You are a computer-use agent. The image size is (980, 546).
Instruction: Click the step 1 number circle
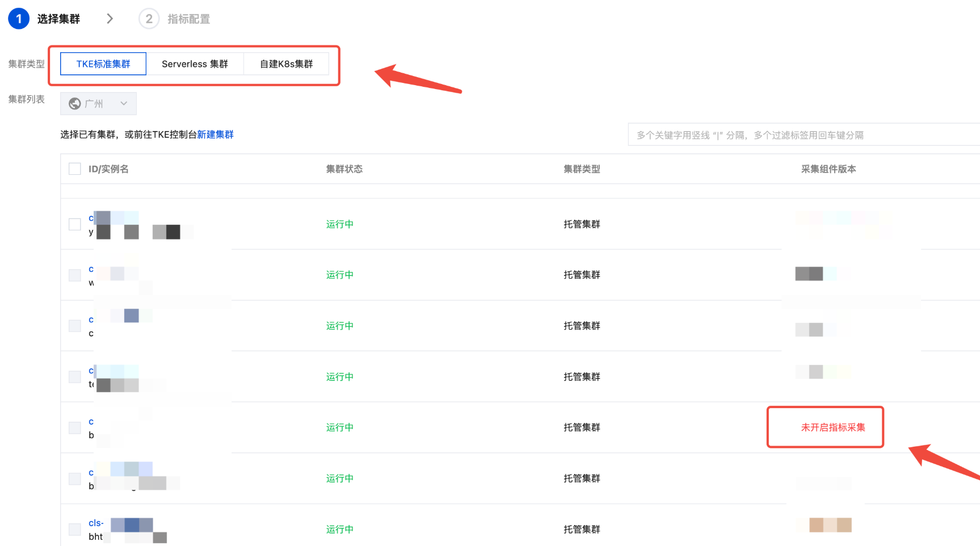tap(19, 19)
